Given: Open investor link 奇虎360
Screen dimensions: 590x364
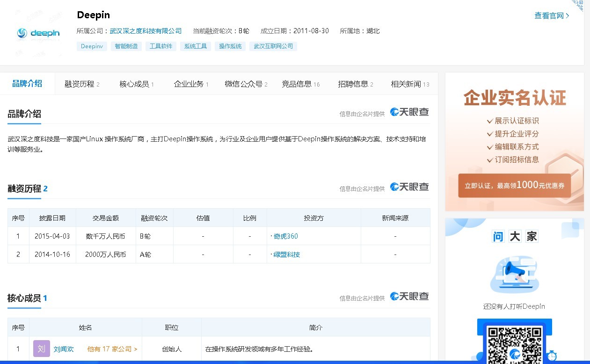Looking at the screenshot, I should click(285, 236).
